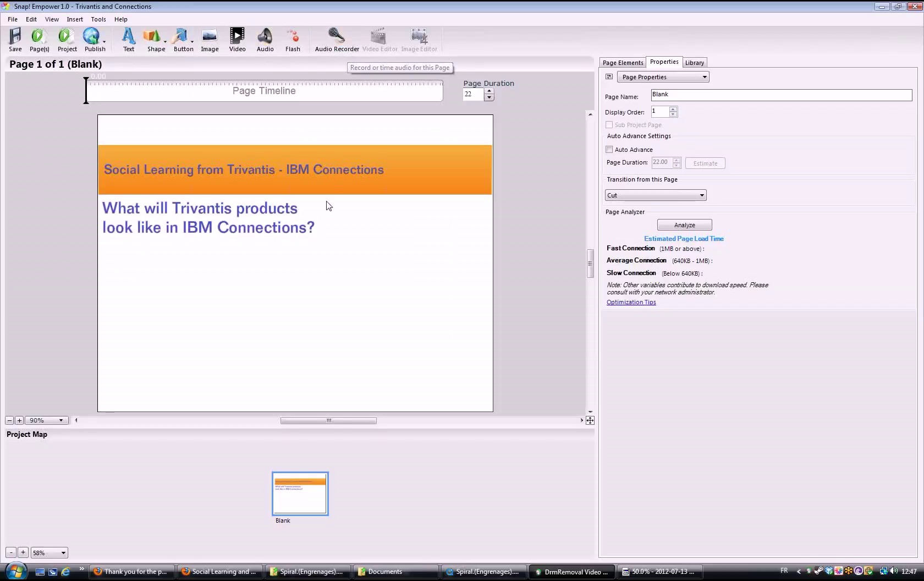The image size is (924, 581).
Task: Open the Cut transition dropdown
Action: (x=656, y=195)
